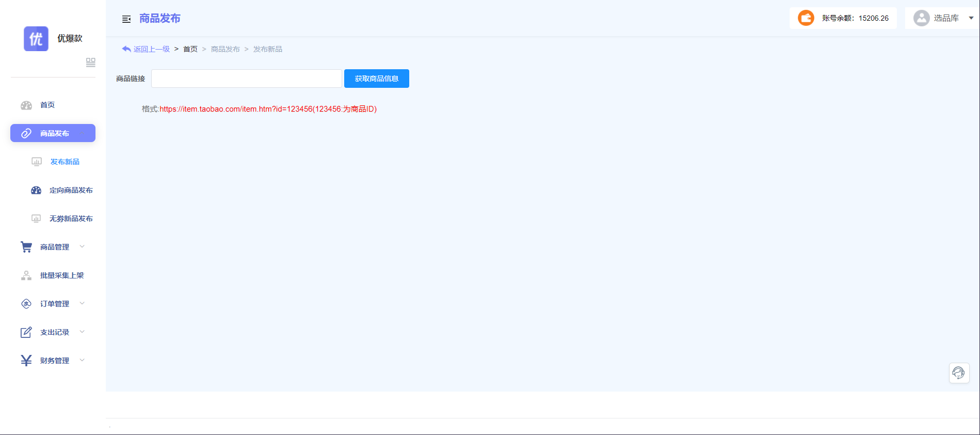Click the 商品发布 breadcrumb link
Viewport: 980px width, 435px height.
point(226,49)
